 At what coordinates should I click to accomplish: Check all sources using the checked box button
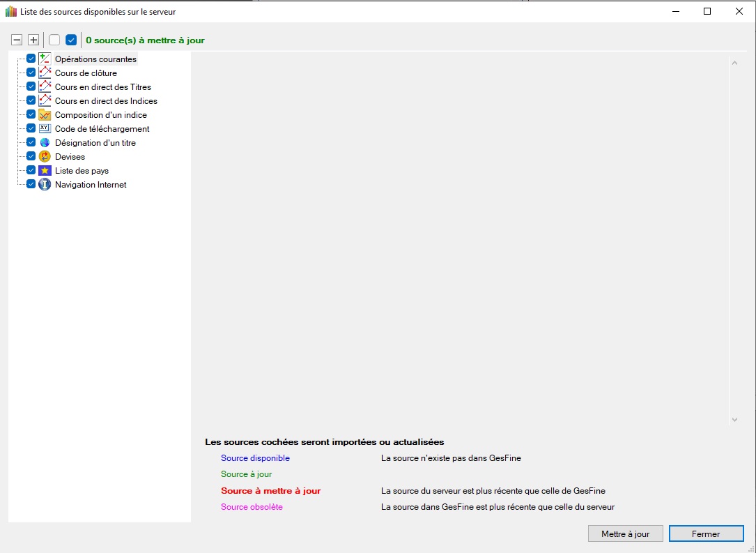coord(71,40)
